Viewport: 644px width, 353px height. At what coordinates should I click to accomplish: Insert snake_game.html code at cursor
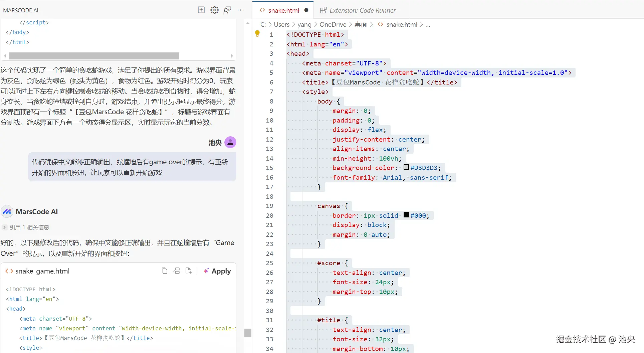pyautogui.click(x=177, y=271)
